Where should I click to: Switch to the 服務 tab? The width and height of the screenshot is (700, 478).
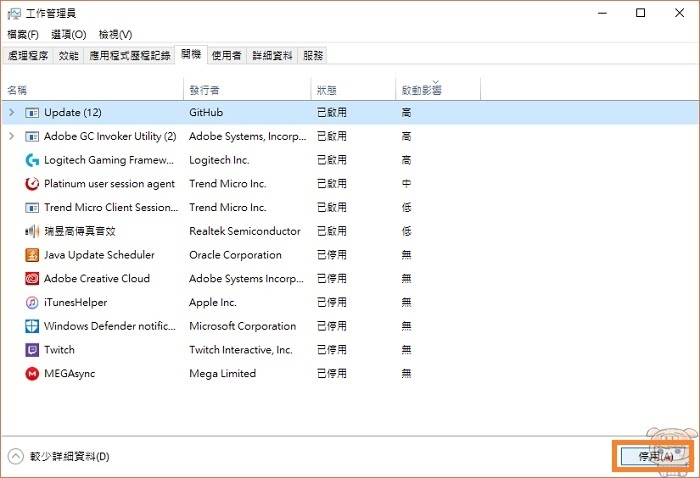[x=312, y=55]
